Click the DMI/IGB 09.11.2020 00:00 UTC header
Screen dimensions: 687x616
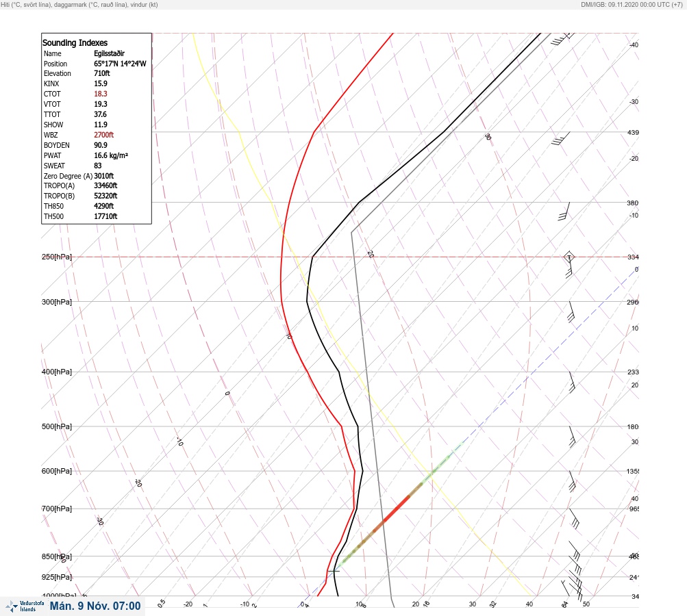[632, 4]
